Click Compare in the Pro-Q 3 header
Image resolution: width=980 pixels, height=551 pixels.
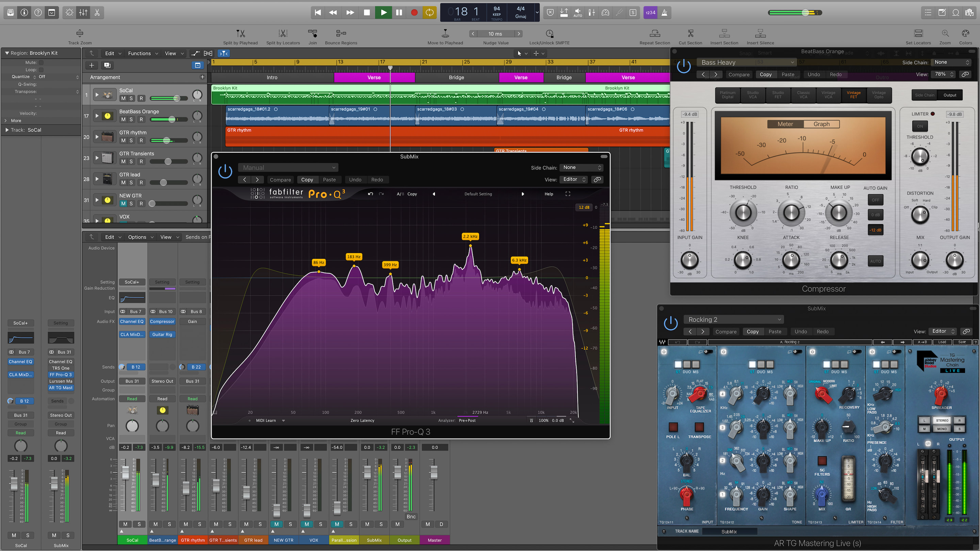[x=280, y=180]
